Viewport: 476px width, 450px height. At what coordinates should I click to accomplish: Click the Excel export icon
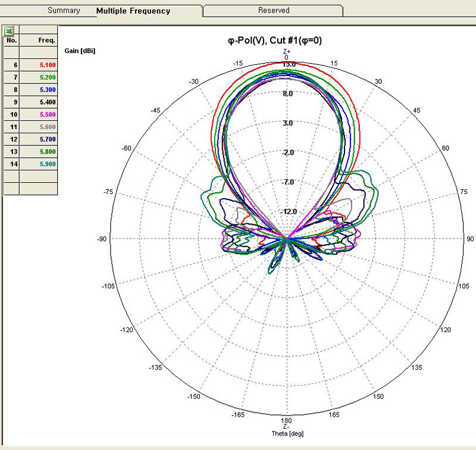point(9,31)
